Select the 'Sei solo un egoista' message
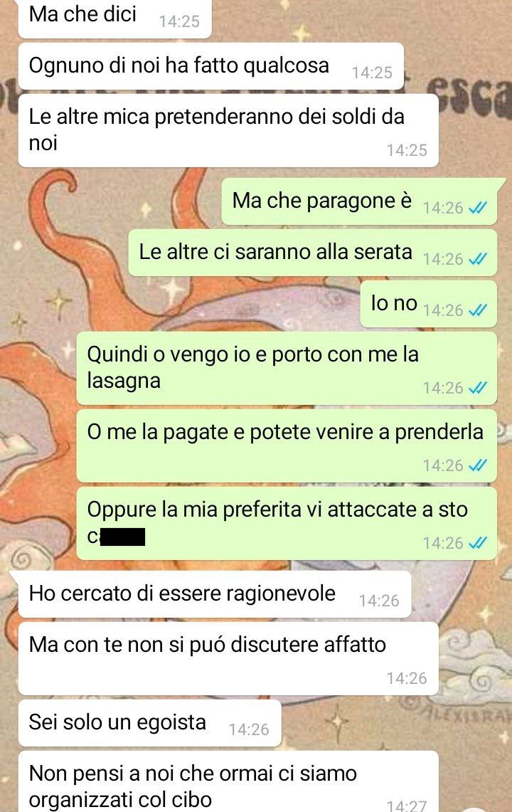Image resolution: width=512 pixels, height=812 pixels. (149, 723)
